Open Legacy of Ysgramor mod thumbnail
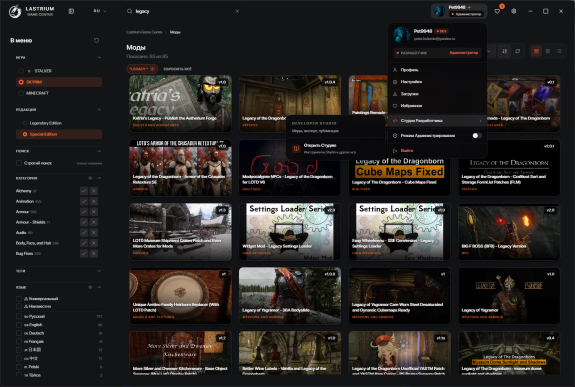The image size is (575, 387). (x=509, y=296)
